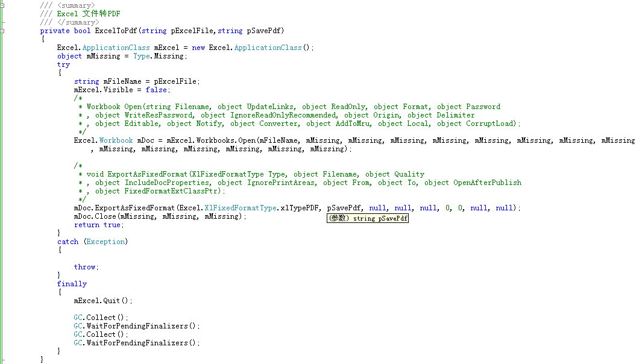This screenshot has width=642, height=364.
Task: Click the 'mDoc.Close' call
Action: (x=95, y=216)
